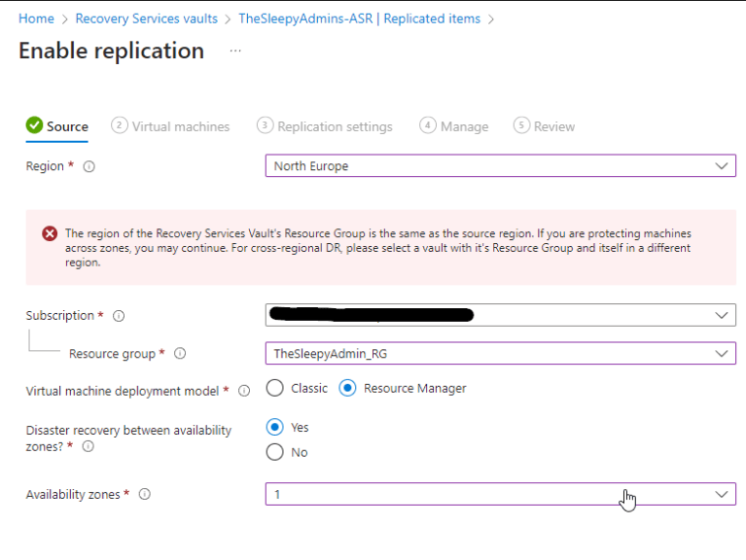Click the red error icon in warning banner
The image size is (746, 560).
pos(50,233)
